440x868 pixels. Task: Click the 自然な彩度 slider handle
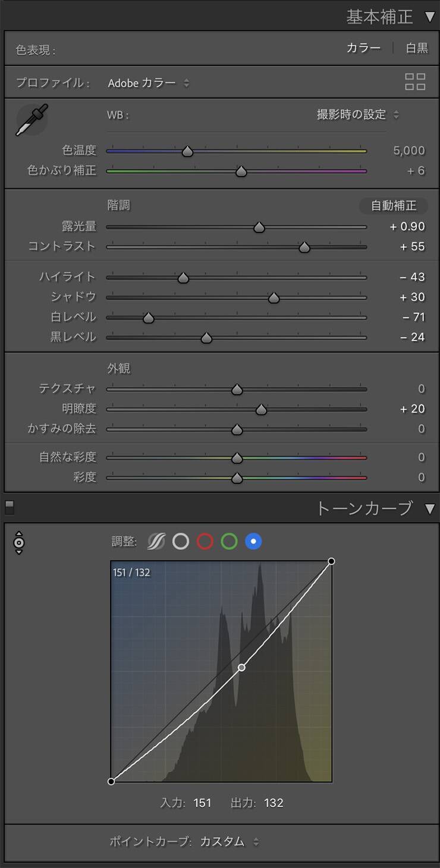coord(237,458)
